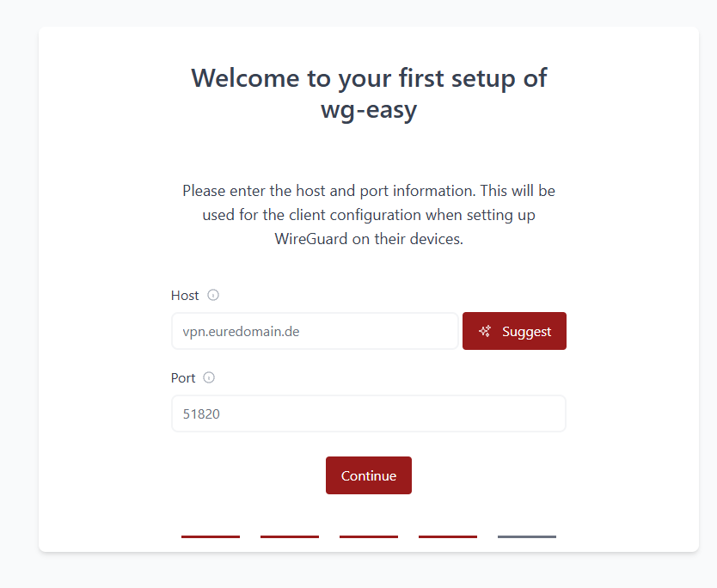Click the "Welcome to your first setup" heading
Image resolution: width=717 pixels, height=588 pixels.
369,77
